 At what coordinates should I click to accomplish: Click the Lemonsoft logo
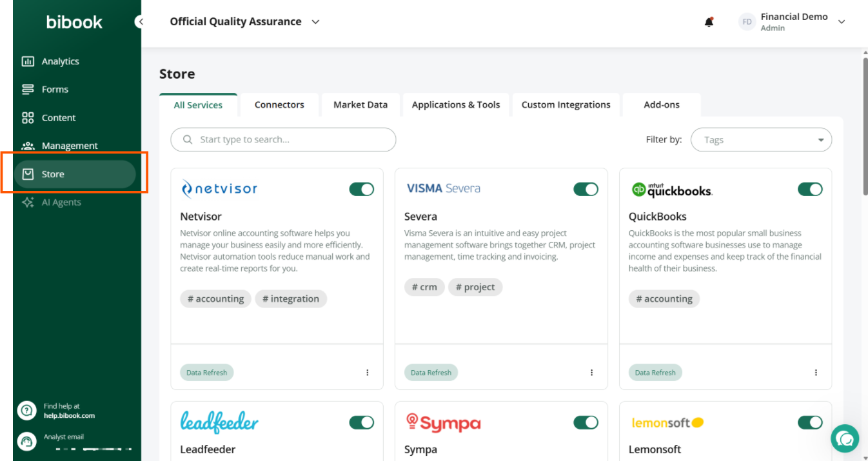click(x=667, y=423)
